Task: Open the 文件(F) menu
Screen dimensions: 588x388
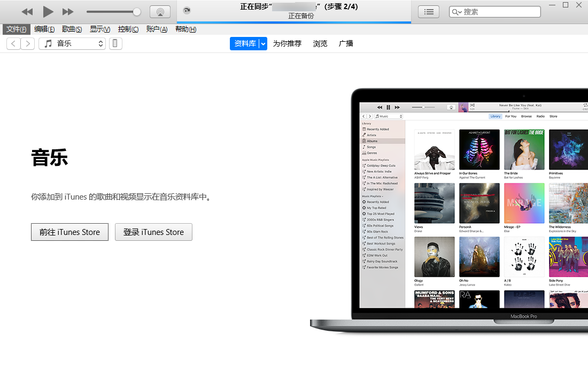Action: (x=16, y=29)
